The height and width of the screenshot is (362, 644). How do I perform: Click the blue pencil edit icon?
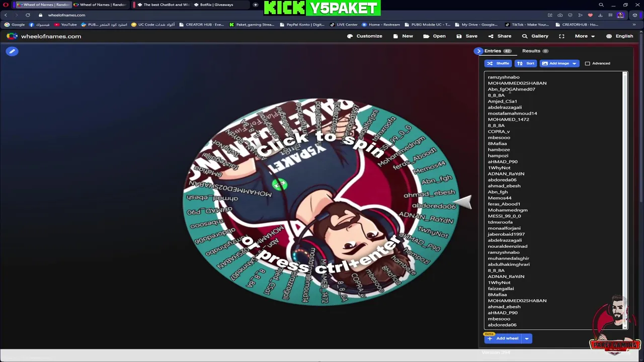pyautogui.click(x=12, y=51)
